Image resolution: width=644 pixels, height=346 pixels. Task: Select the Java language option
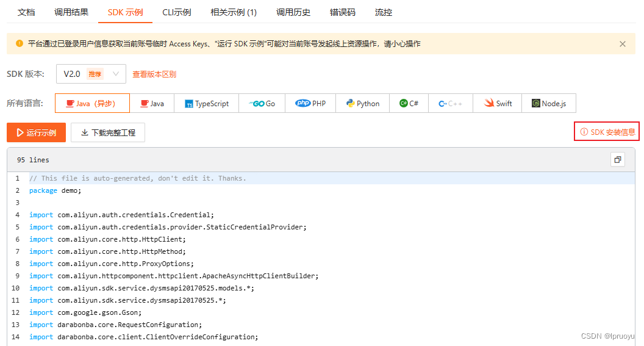click(152, 104)
